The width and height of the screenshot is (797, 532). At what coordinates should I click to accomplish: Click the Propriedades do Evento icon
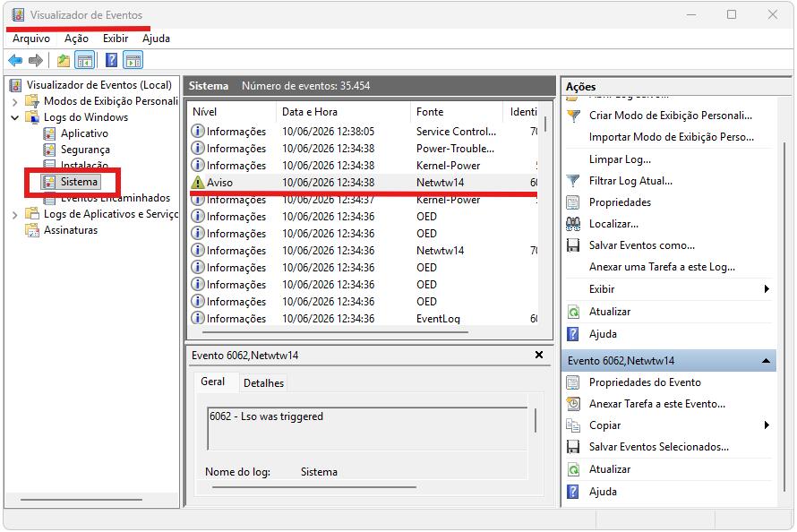(573, 382)
